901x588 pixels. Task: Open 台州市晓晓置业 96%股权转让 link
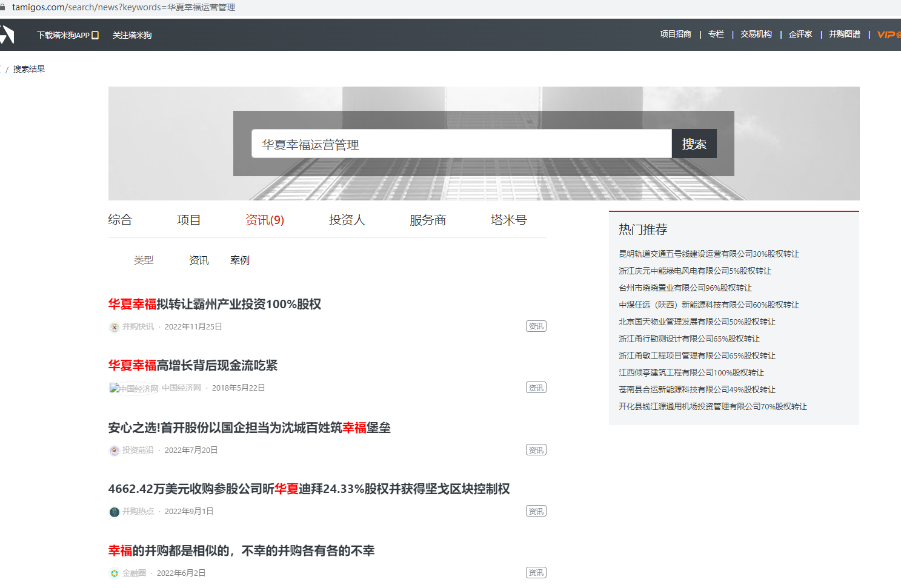(x=685, y=288)
